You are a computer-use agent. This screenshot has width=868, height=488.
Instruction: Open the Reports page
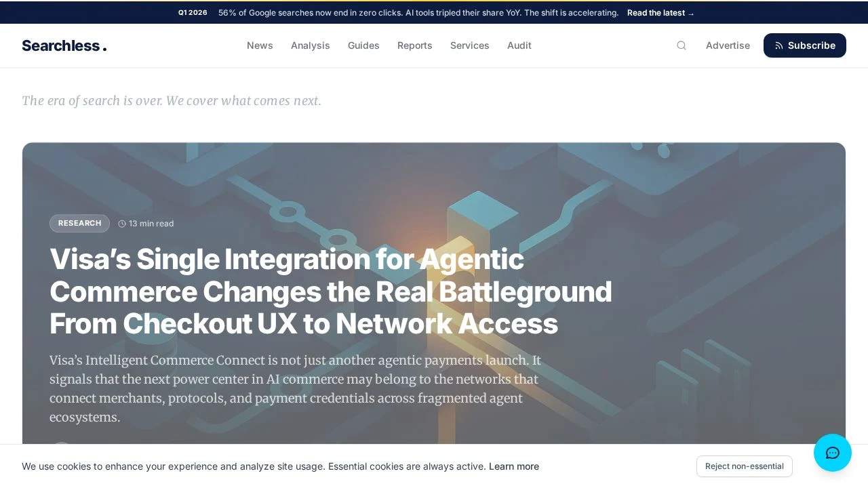(x=414, y=45)
